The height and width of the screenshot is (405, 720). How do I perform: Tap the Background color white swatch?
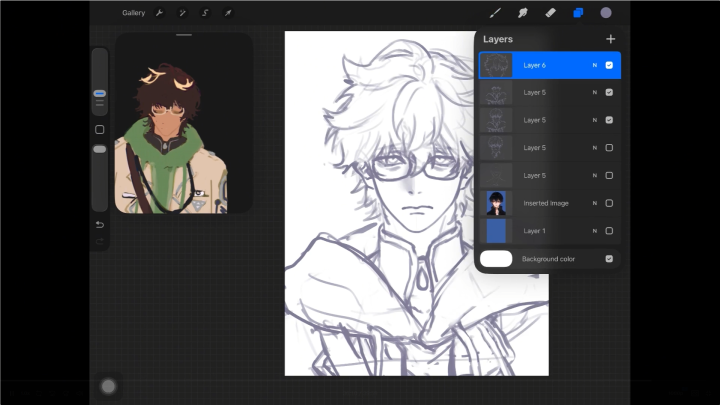[496, 259]
